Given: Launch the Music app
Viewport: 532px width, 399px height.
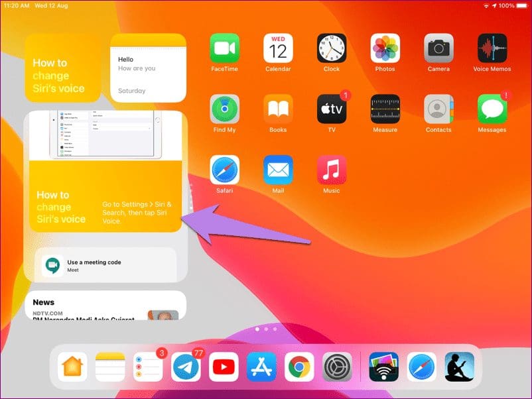Looking at the screenshot, I should (x=332, y=170).
